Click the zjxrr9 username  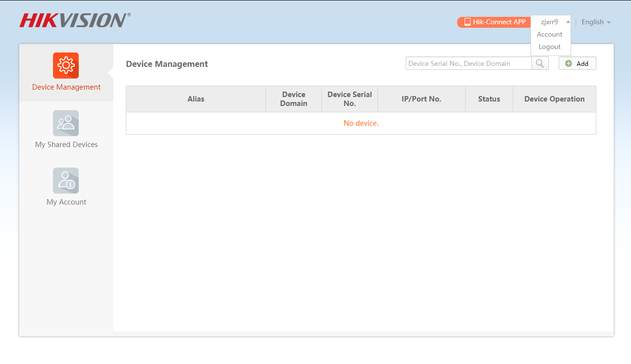pos(549,22)
